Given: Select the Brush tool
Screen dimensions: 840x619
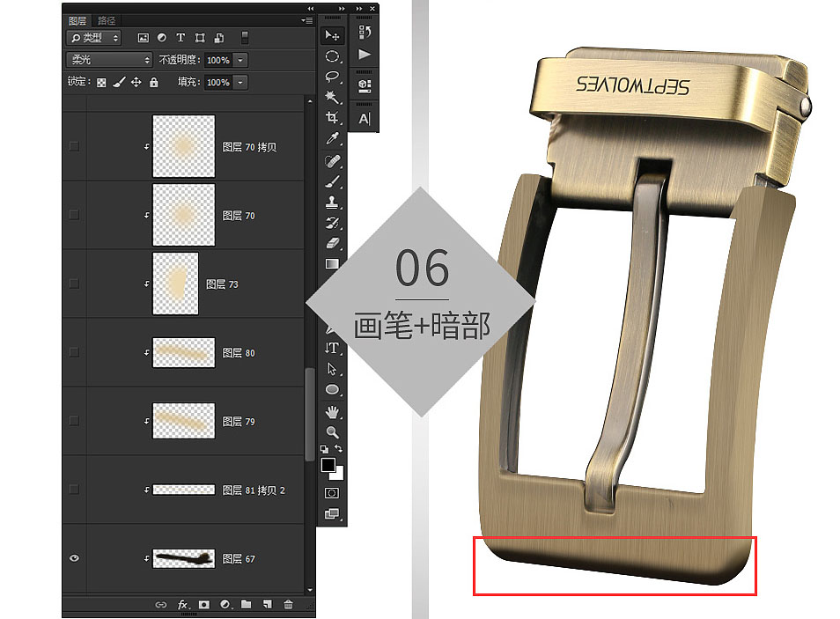Looking at the screenshot, I should pos(332,181).
